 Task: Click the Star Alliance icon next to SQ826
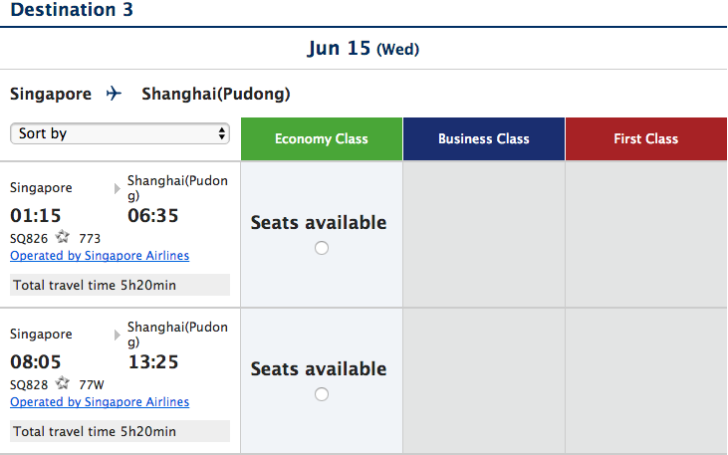tap(63, 237)
